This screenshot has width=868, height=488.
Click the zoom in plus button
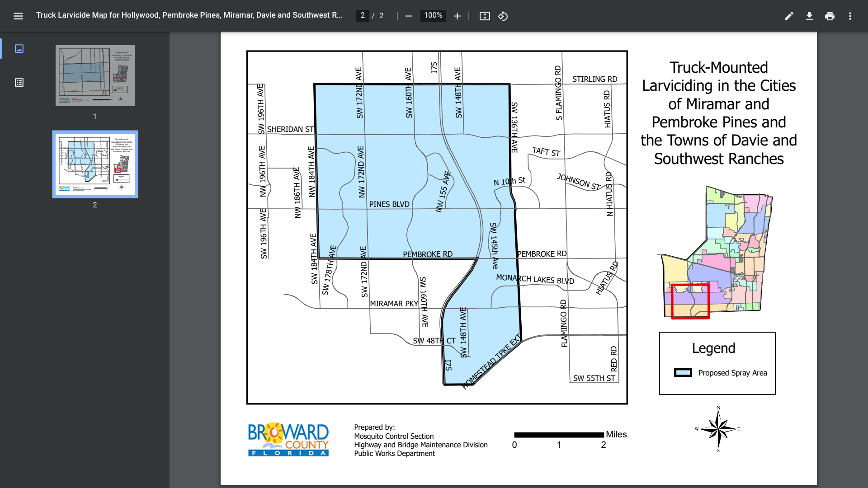pos(457,16)
